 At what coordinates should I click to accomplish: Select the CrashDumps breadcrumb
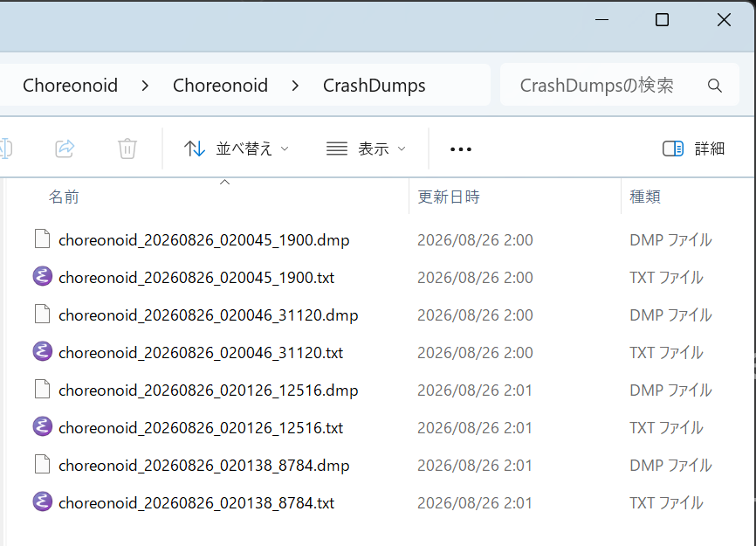[x=375, y=86]
